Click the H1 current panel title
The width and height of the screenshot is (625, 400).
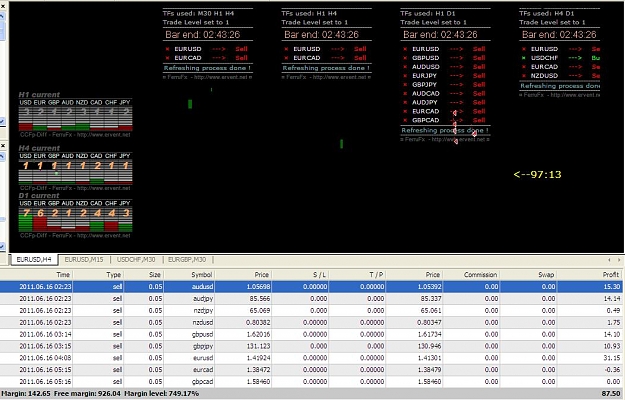(x=39, y=95)
